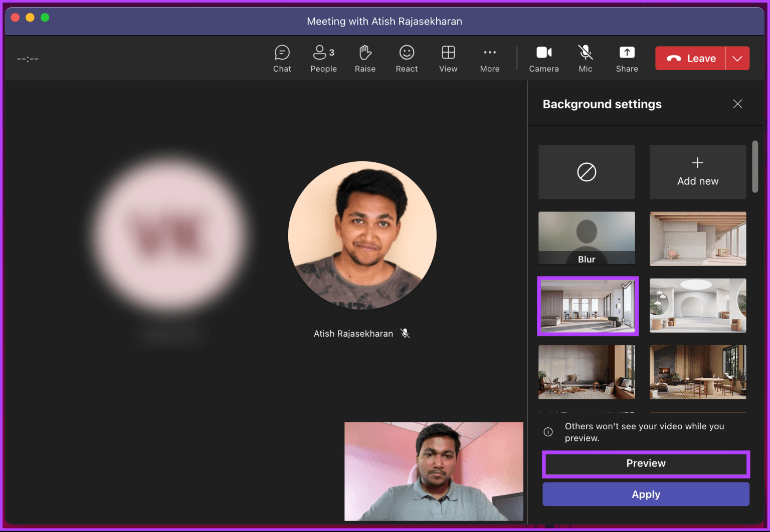Close the Background settings panel

point(737,104)
